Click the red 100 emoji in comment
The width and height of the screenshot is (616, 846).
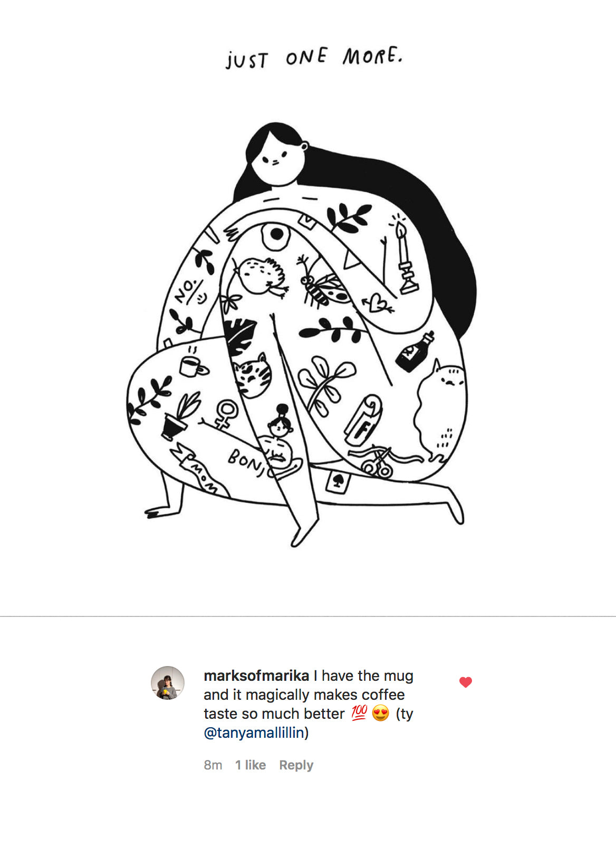[x=359, y=713]
